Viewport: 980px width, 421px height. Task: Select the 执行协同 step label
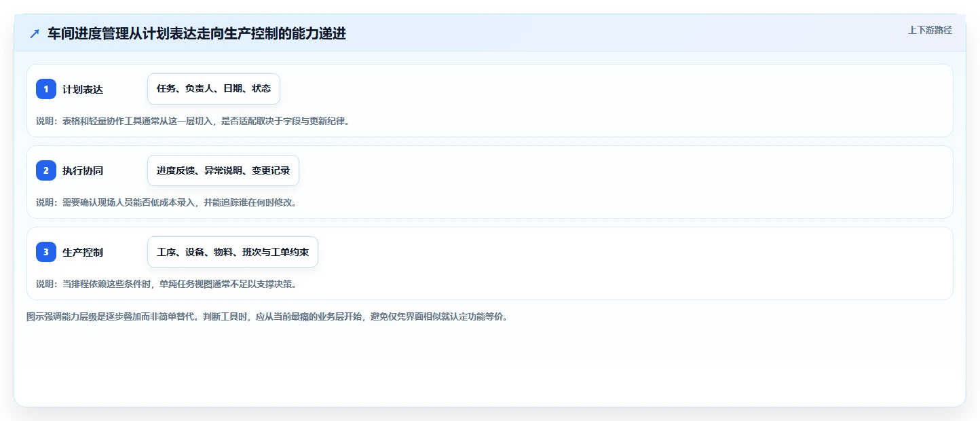tap(83, 171)
